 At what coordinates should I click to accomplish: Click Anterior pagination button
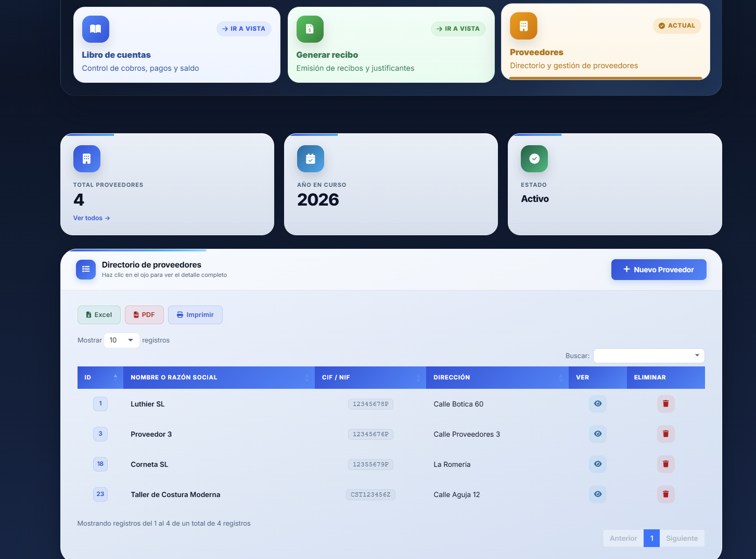[x=623, y=538]
